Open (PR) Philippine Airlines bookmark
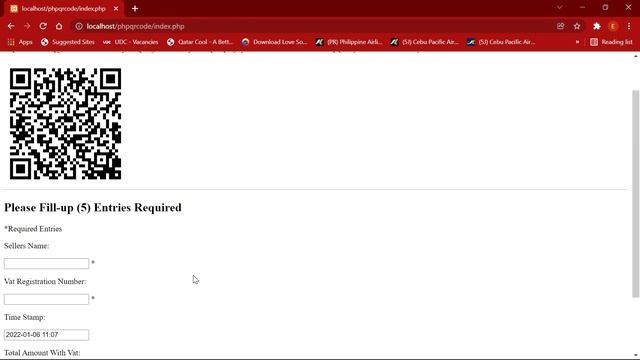 pyautogui.click(x=349, y=42)
